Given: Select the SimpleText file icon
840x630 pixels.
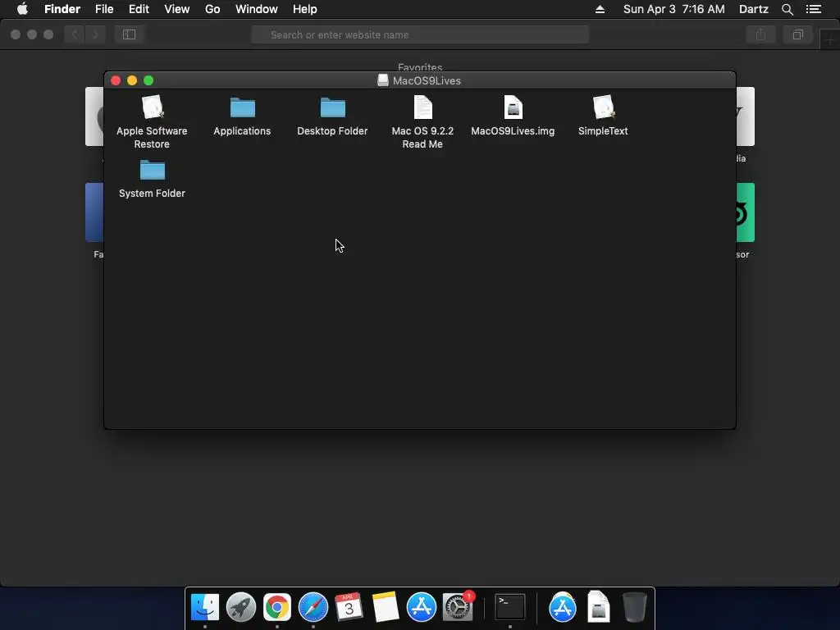Looking at the screenshot, I should 603,107.
